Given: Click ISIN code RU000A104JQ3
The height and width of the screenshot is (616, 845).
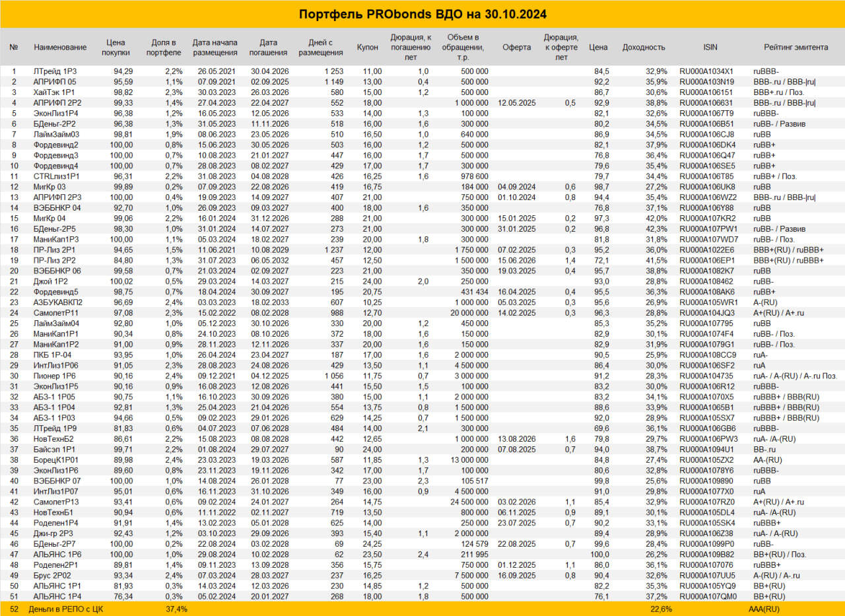Looking at the screenshot, I should (706, 313).
